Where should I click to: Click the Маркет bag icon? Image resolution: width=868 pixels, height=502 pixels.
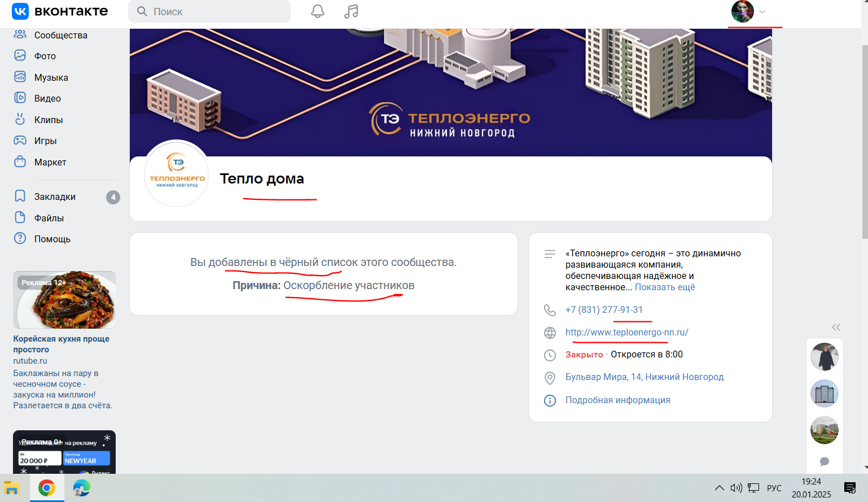(x=20, y=161)
